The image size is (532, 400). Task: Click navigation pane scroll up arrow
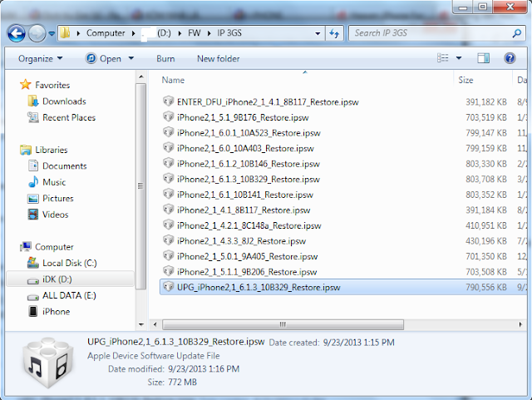[140, 77]
